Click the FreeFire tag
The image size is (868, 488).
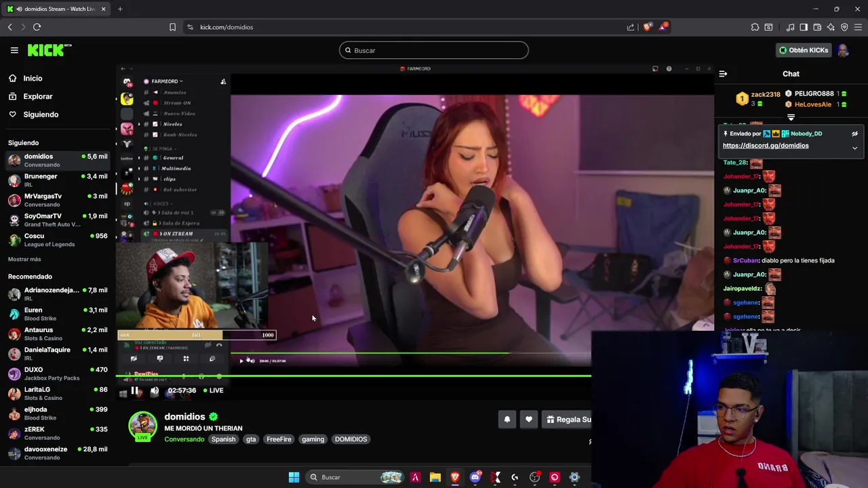[279, 439]
